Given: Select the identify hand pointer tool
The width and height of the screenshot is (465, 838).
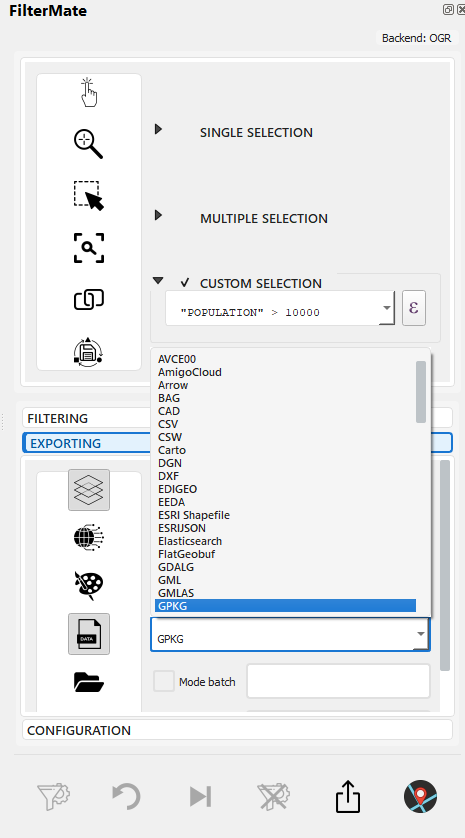Looking at the screenshot, I should pyautogui.click(x=89, y=92).
